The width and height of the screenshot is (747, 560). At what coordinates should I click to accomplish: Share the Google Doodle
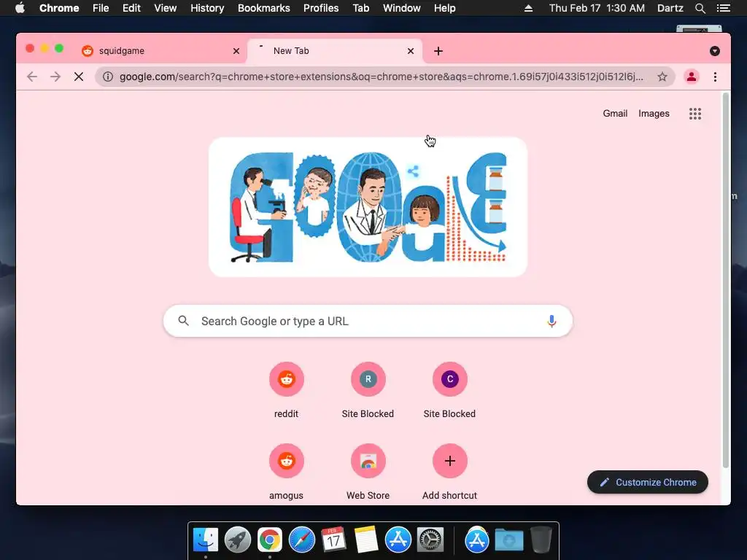(x=413, y=171)
